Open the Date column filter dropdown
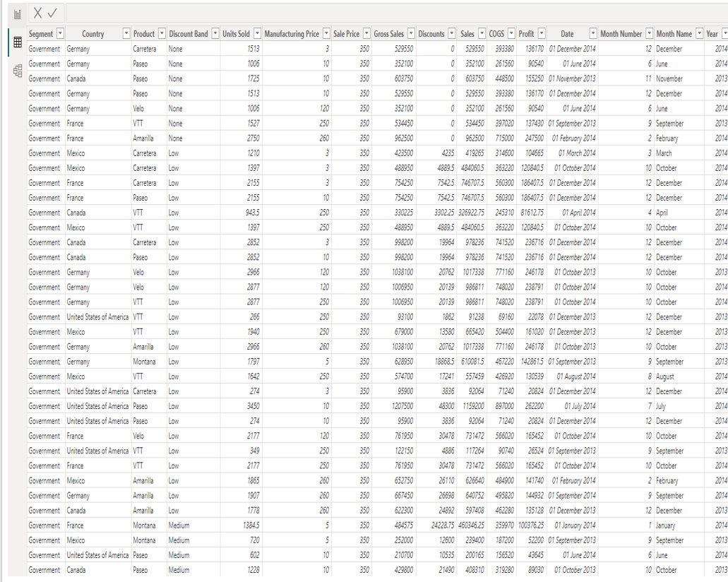 click(x=593, y=34)
